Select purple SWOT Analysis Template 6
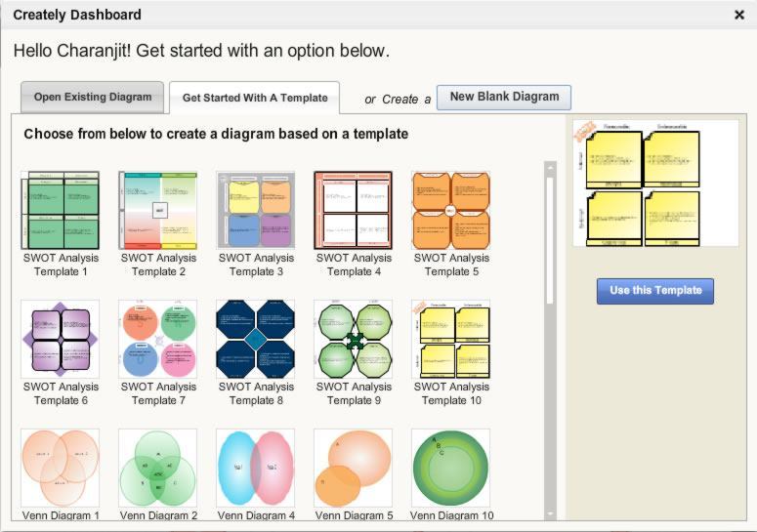 60,340
